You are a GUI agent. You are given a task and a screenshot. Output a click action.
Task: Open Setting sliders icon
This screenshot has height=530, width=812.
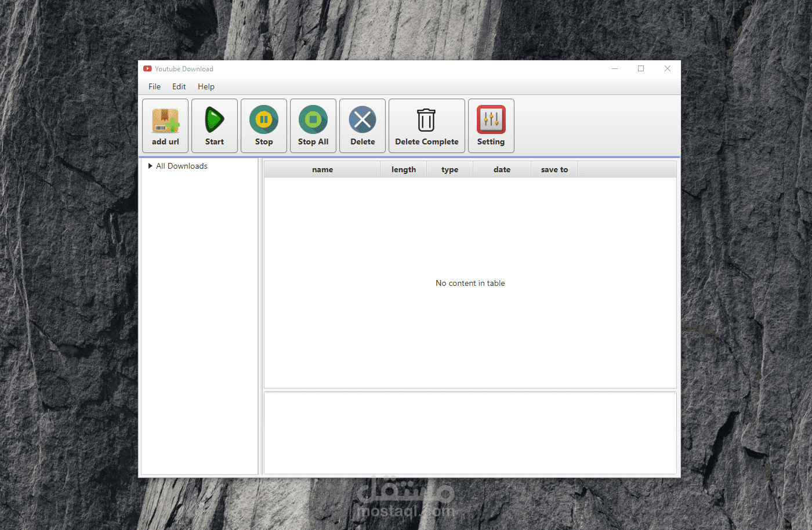tap(491, 119)
